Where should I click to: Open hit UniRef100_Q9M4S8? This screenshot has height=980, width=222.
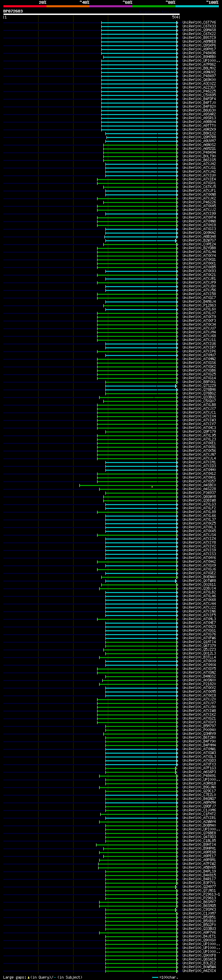click(199, 30)
